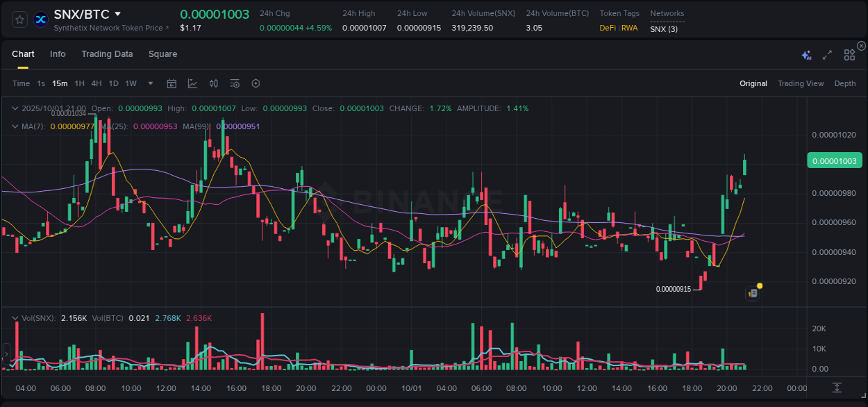This screenshot has height=407, width=868.
Task: Open the go-to-date calendar icon
Action: coord(172,83)
